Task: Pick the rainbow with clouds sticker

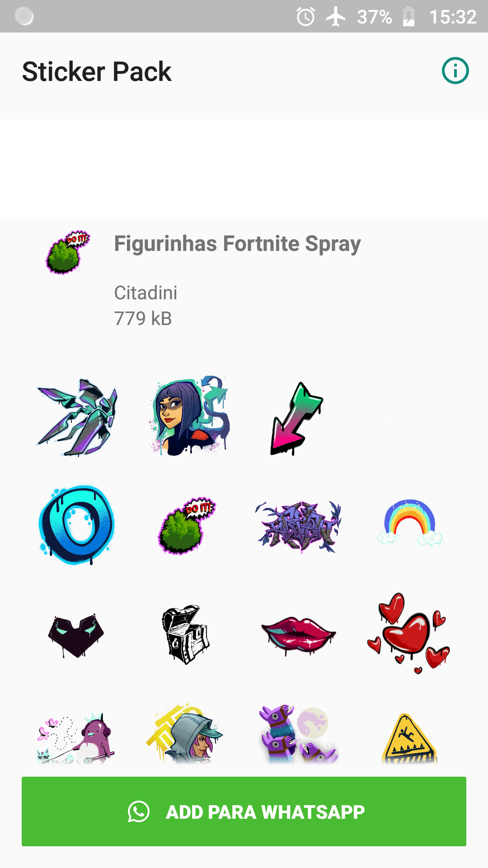Action: coord(409,524)
